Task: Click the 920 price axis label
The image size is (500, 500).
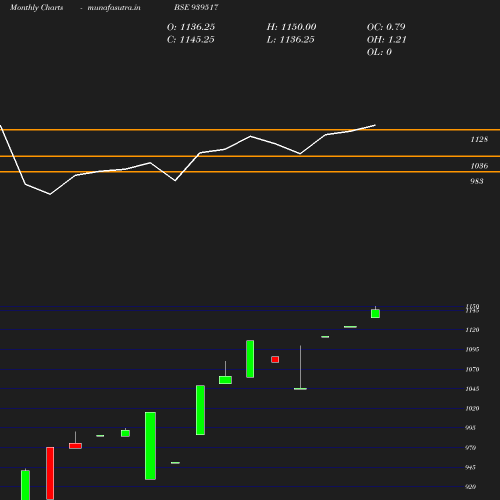Action: 470,487
